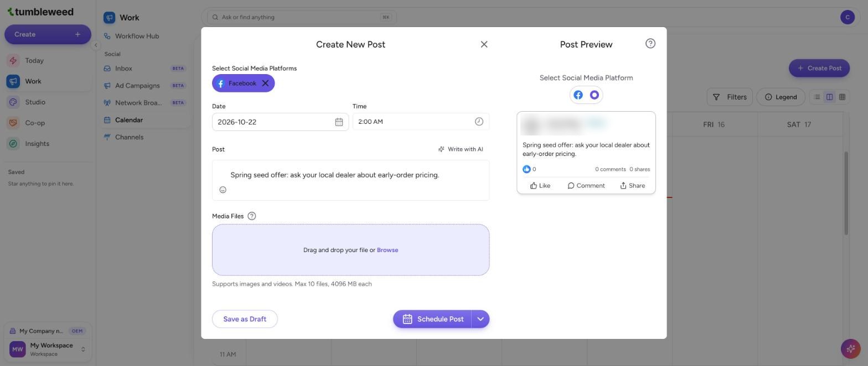The width and height of the screenshot is (868, 366).
Task: Open My Workspace switcher
Action: click(x=48, y=349)
